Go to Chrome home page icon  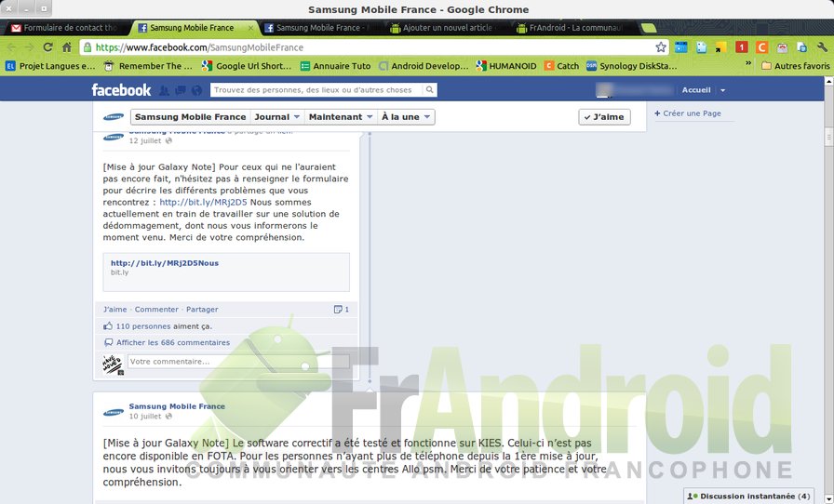pos(66,47)
